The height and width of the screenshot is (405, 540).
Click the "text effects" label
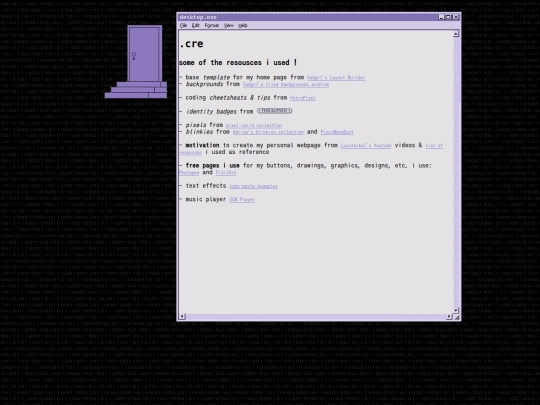[x=206, y=186]
